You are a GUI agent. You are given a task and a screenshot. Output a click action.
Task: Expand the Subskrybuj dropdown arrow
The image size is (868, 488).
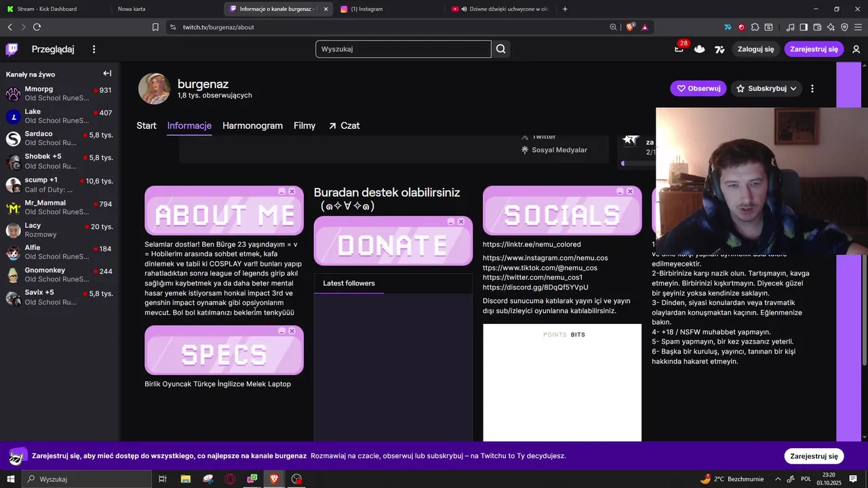tap(793, 88)
